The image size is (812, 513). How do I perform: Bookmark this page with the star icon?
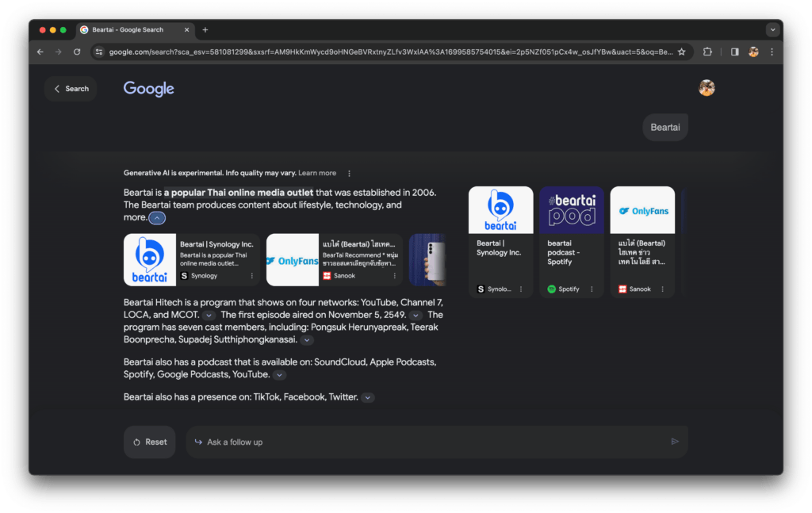click(x=681, y=52)
